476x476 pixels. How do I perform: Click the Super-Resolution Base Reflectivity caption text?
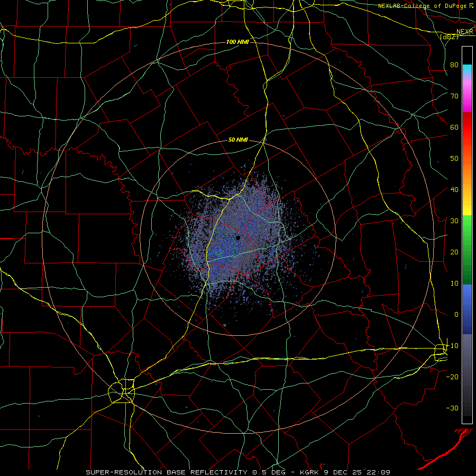167,472
